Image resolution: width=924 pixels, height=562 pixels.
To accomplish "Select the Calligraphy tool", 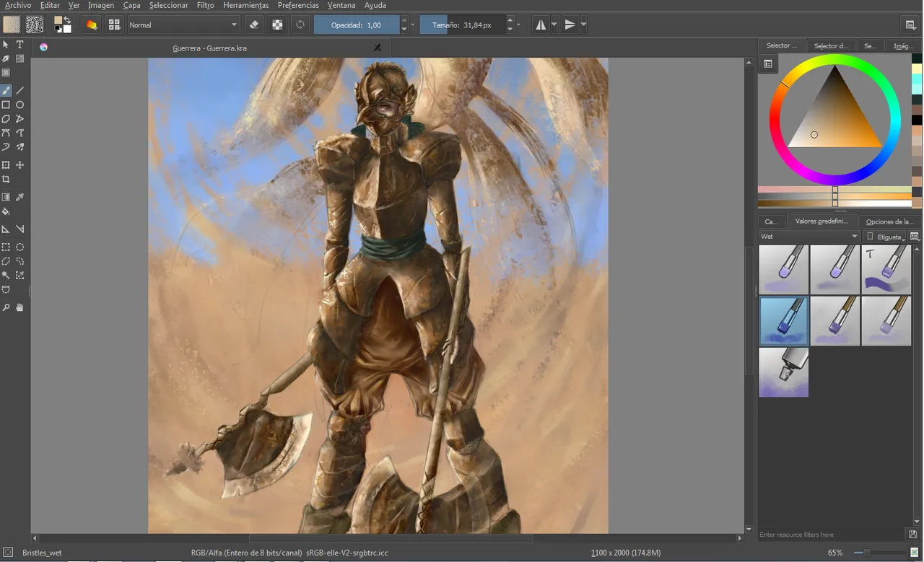I will [x=6, y=58].
